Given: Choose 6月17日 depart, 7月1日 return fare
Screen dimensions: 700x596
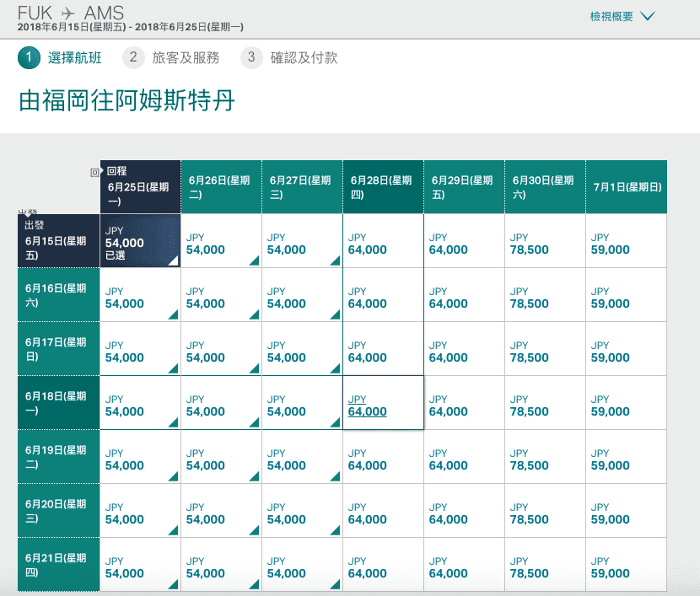Looking at the screenshot, I should 627,349.
